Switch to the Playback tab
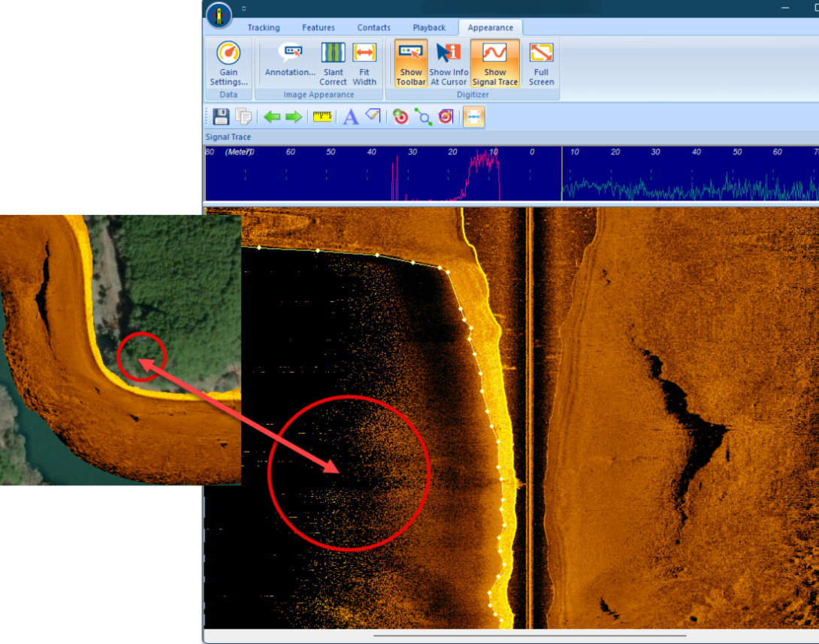 (429, 28)
